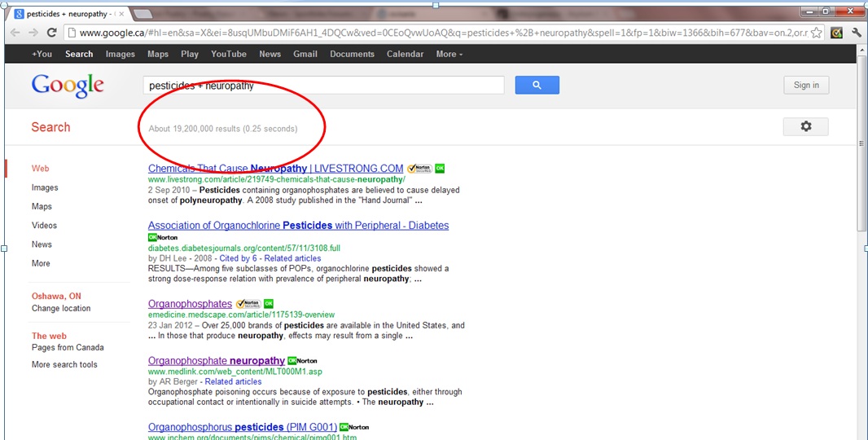Expand More search tools

[x=64, y=364]
